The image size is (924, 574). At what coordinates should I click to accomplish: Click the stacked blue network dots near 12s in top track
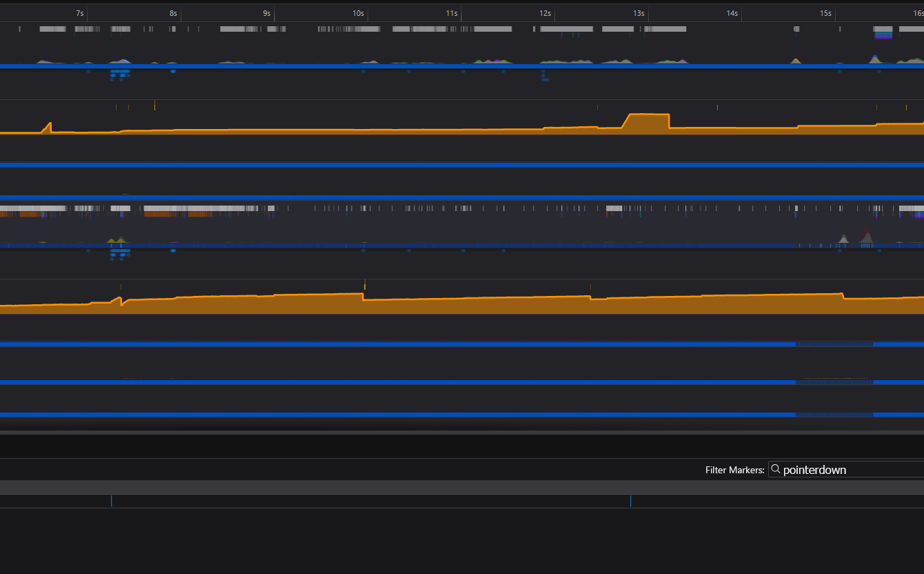coord(544,75)
